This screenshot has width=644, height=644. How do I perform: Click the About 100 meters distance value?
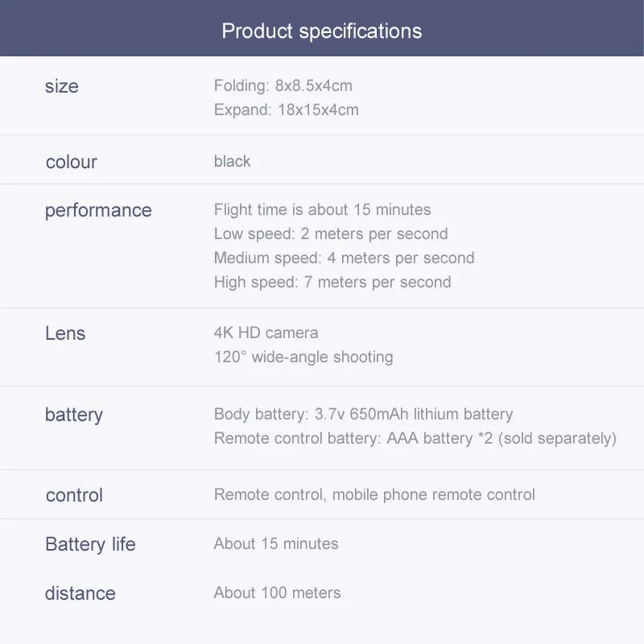point(277,592)
